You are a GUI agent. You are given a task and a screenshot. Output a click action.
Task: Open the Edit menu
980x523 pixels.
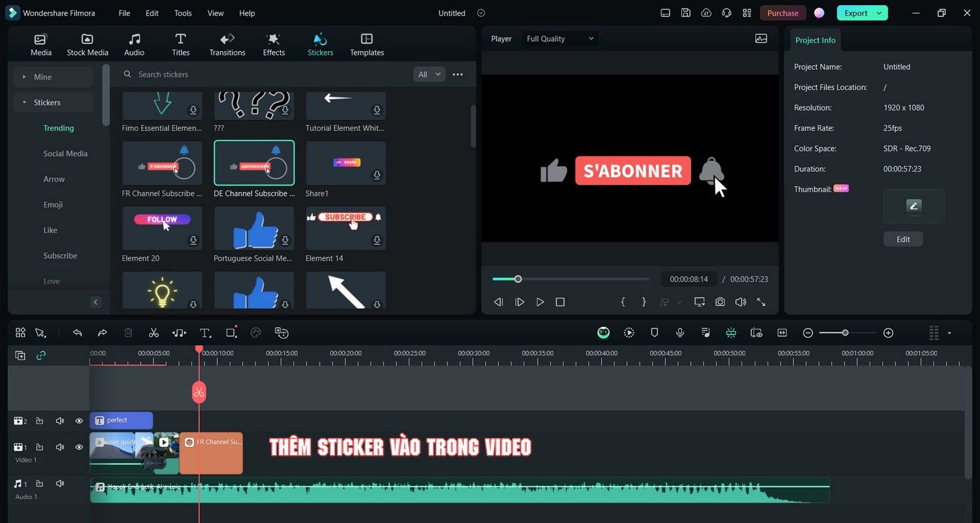(152, 13)
